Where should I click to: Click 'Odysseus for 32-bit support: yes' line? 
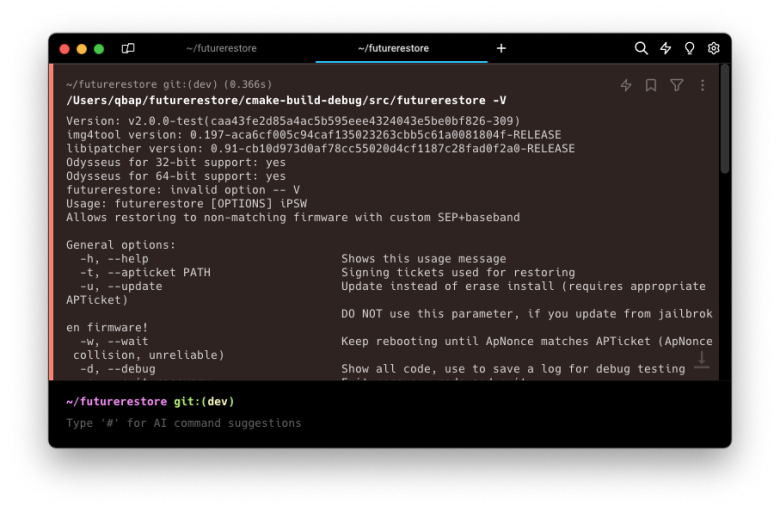pyautogui.click(x=176, y=163)
